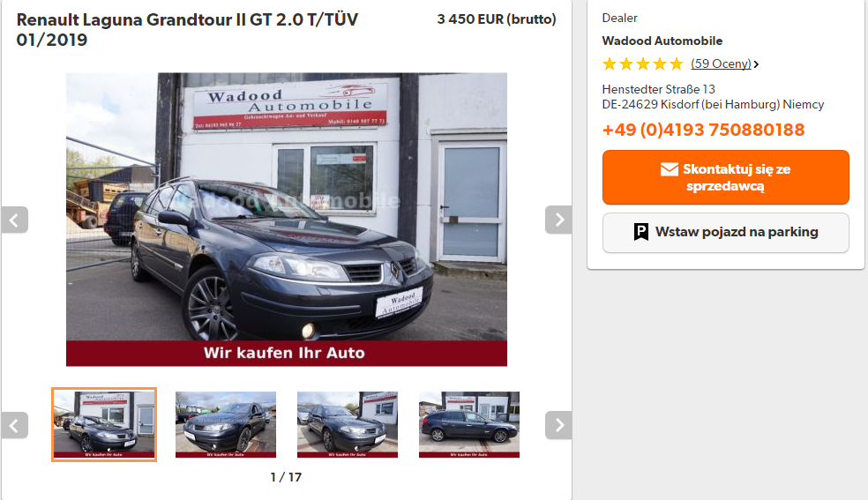Select second thumbnail showing front view
Screen dimensions: 868x500
pos(226,425)
